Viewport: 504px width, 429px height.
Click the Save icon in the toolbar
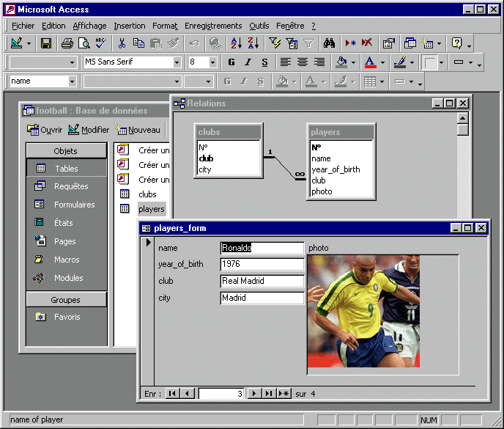pos(46,43)
